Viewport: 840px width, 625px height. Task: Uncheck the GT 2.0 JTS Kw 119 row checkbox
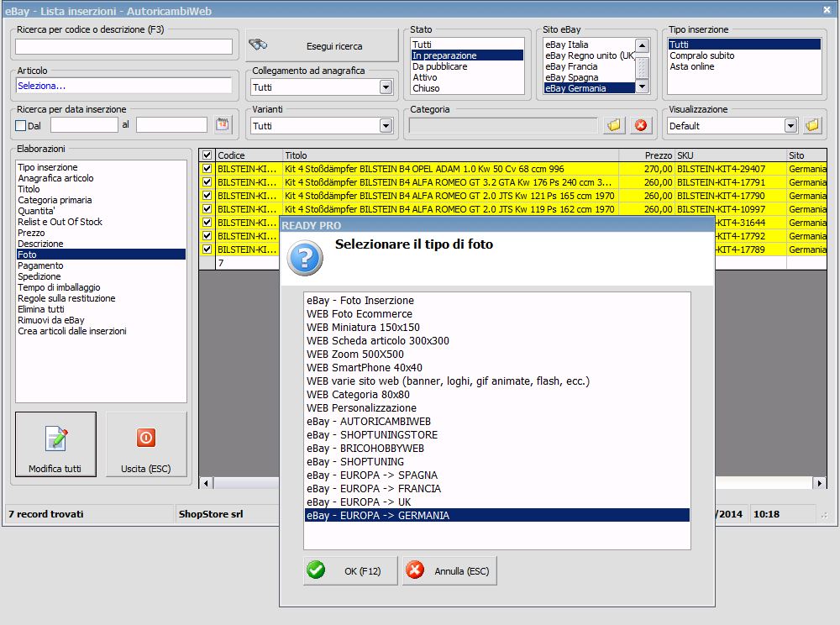point(207,209)
